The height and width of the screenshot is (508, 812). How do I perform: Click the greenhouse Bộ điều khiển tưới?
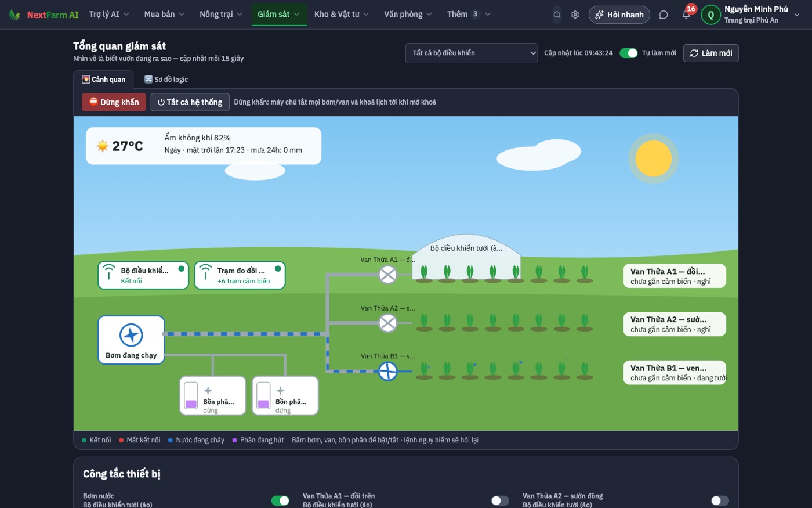click(466, 255)
